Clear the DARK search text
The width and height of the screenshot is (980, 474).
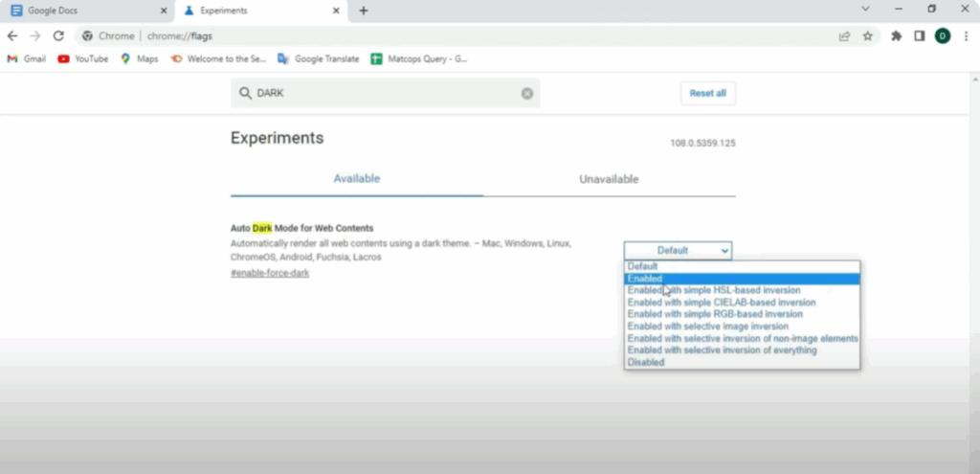(527, 93)
